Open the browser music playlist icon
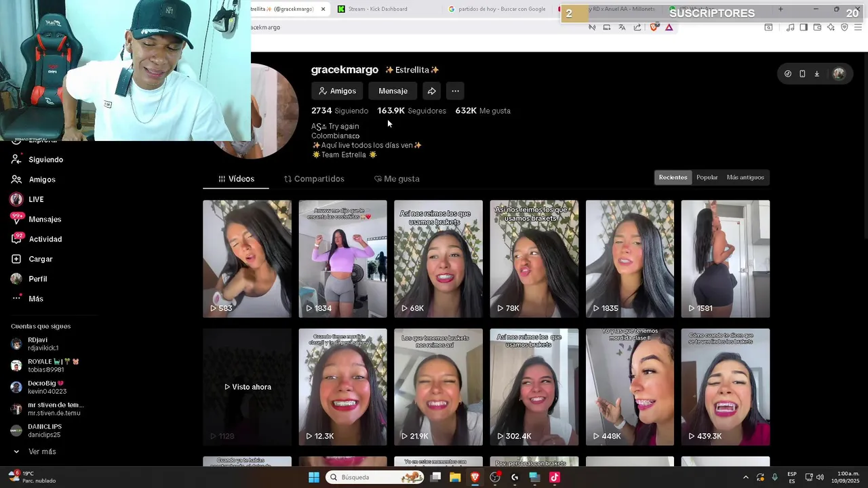868x488 pixels. coord(790,27)
